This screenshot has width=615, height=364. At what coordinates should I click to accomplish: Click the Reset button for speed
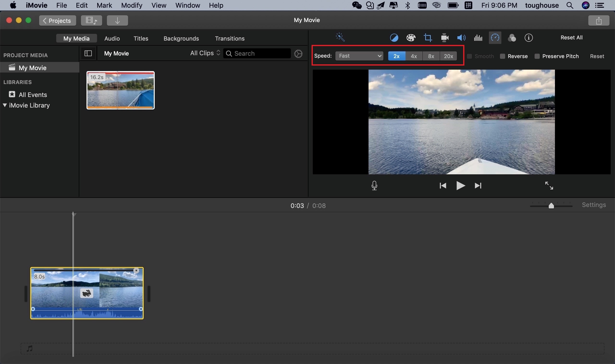coord(597,55)
